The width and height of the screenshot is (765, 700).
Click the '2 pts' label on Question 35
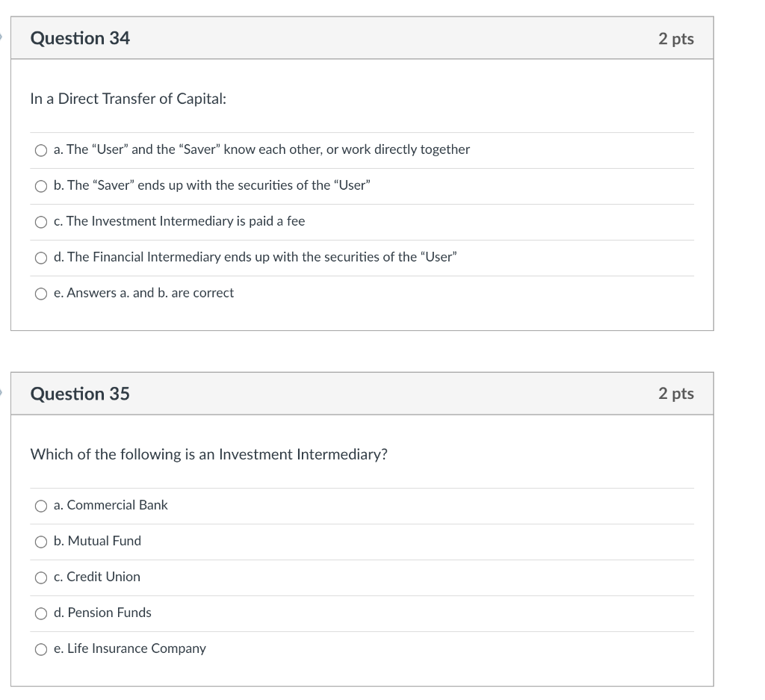pos(677,393)
